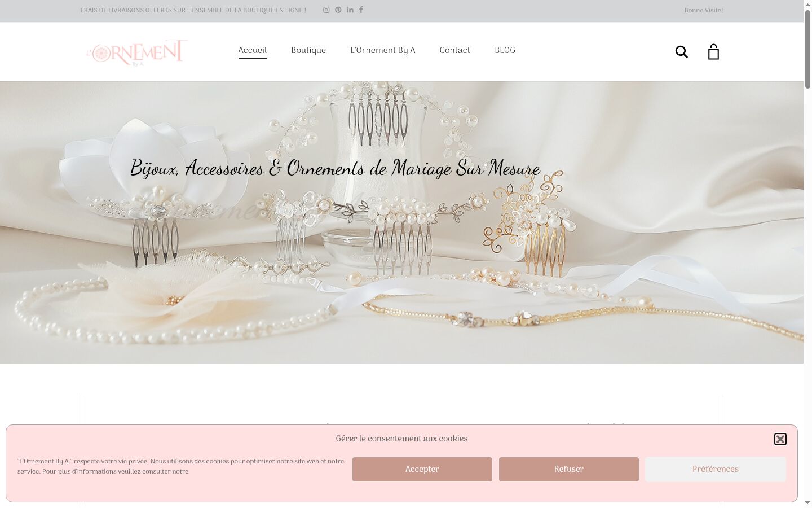Click the search magnifier icon
Viewport: 812px width, 508px height.
click(x=682, y=52)
